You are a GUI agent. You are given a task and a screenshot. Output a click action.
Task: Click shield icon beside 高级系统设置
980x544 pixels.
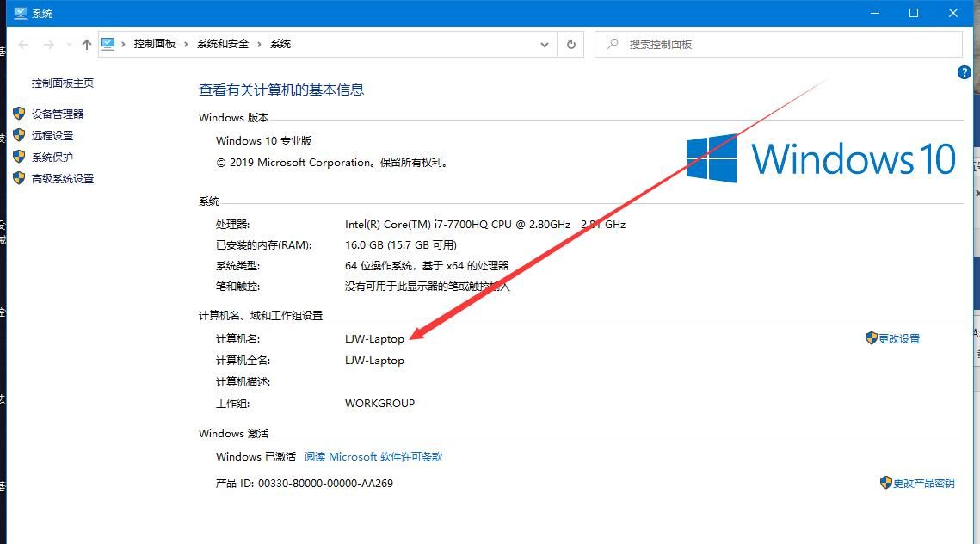coord(19,178)
